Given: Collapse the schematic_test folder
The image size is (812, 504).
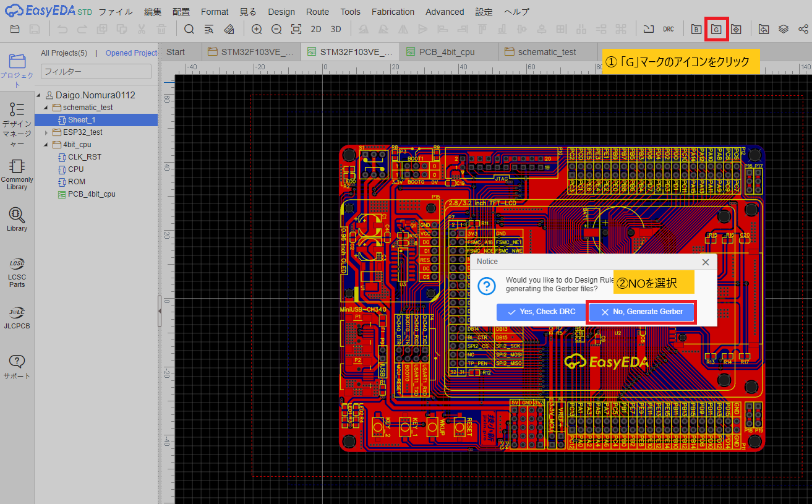Looking at the screenshot, I should (x=46, y=108).
